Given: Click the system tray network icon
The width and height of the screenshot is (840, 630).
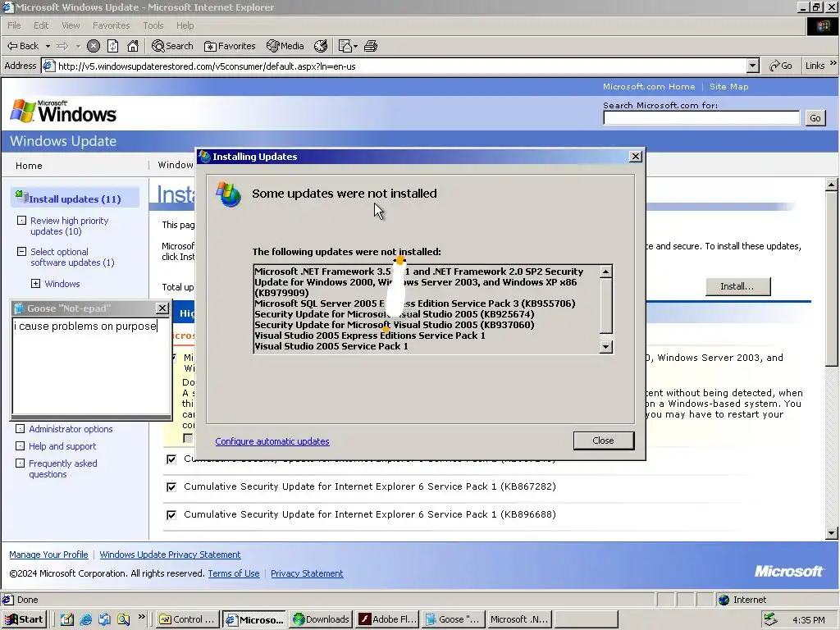Looking at the screenshot, I should [770, 619].
